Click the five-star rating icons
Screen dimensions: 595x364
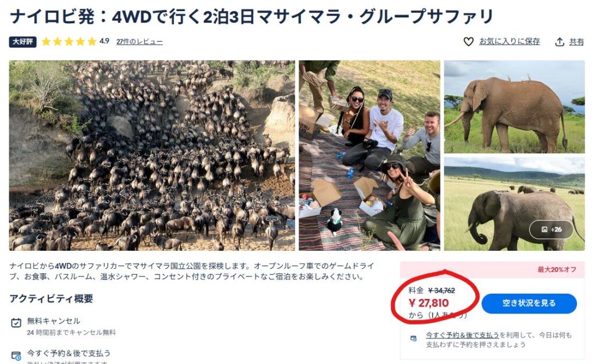click(x=69, y=41)
